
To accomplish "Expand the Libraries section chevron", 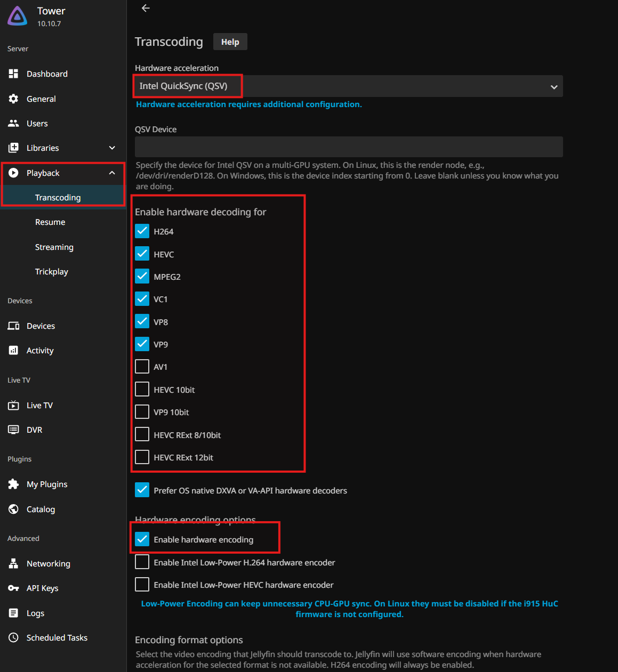I will (x=112, y=148).
